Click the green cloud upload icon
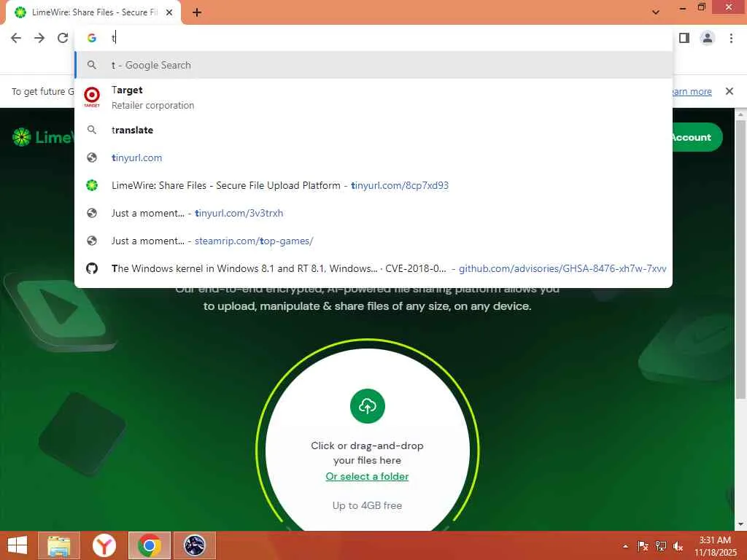 point(368,406)
